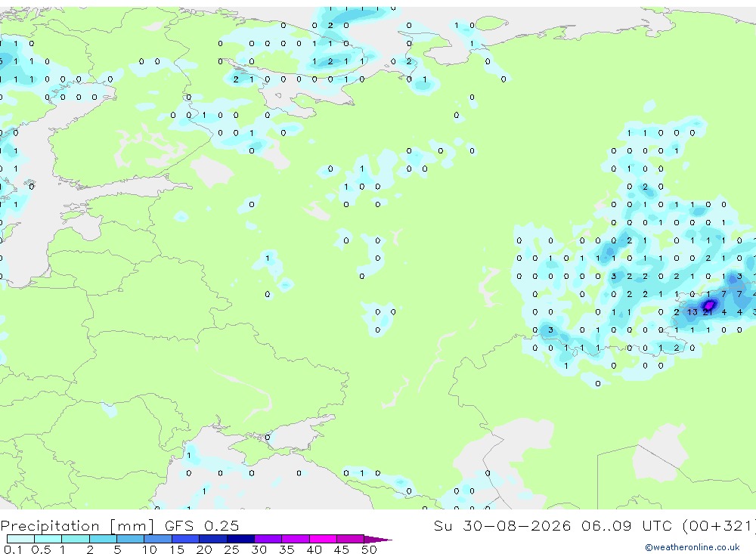This screenshot has height=554, width=756.
Task: Open the weatheronline.co.uk copyright link
Action: [x=692, y=547]
